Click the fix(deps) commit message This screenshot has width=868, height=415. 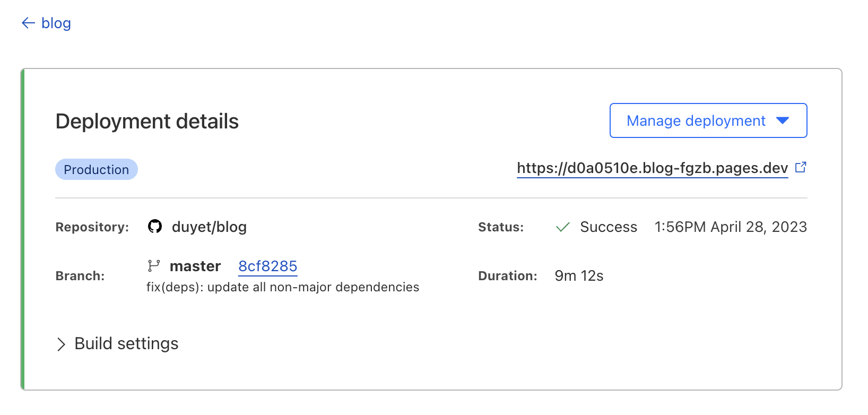click(x=283, y=287)
